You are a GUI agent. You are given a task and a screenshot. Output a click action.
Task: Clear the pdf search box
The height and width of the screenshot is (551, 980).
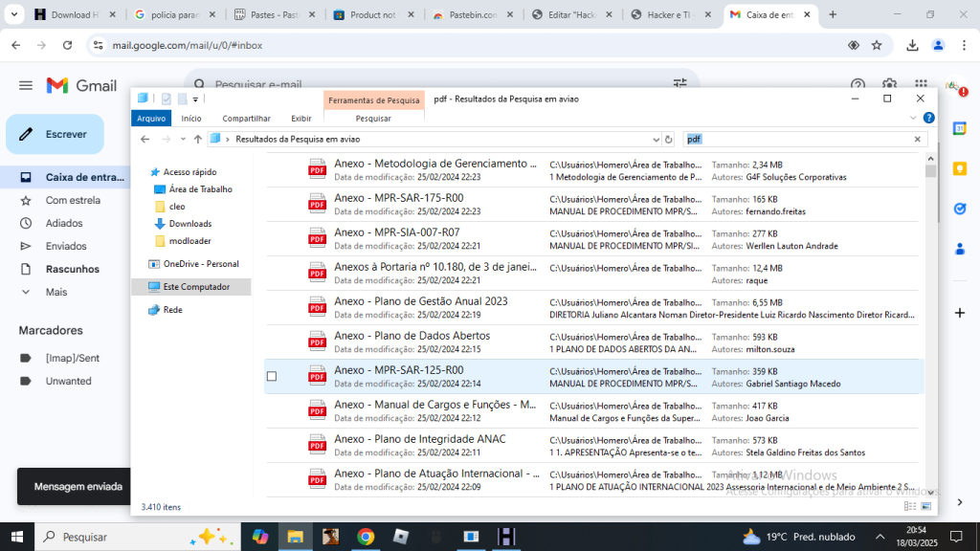click(917, 139)
